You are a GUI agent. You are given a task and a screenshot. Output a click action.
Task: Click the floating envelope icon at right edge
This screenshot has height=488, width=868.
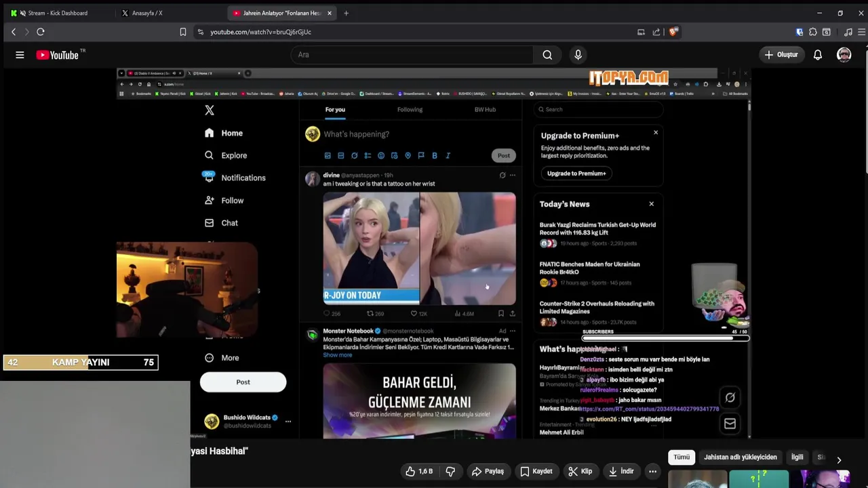(x=730, y=424)
